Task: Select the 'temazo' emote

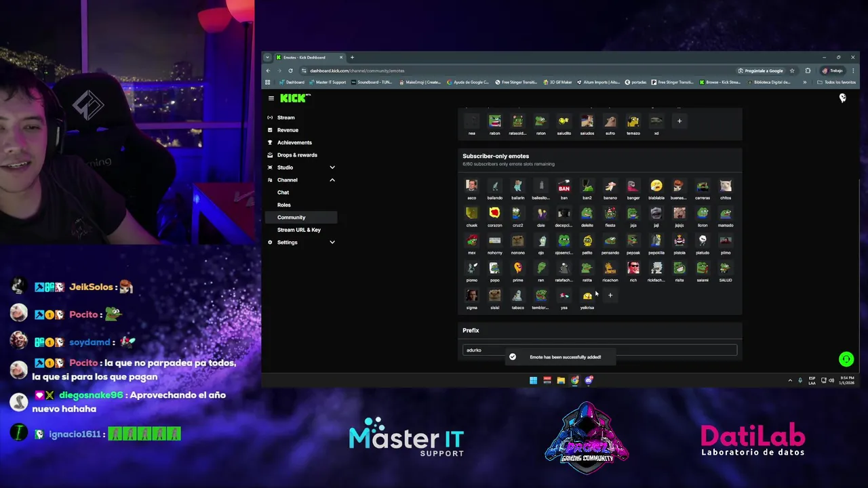Action: tap(633, 121)
